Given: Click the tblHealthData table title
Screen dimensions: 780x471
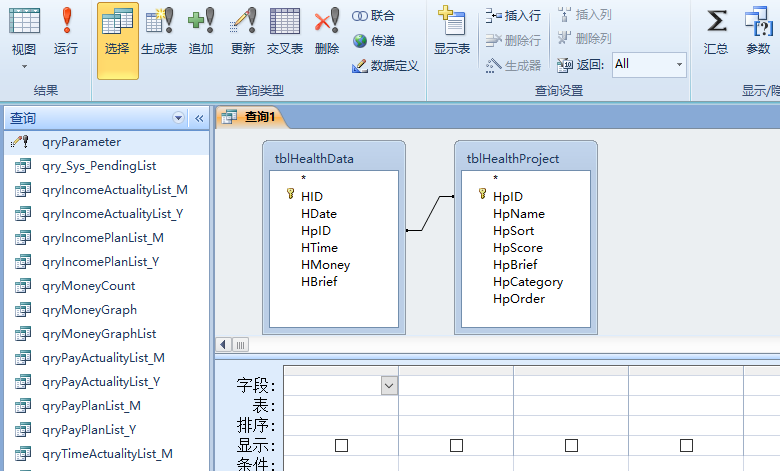Looking at the screenshot, I should tap(314, 159).
